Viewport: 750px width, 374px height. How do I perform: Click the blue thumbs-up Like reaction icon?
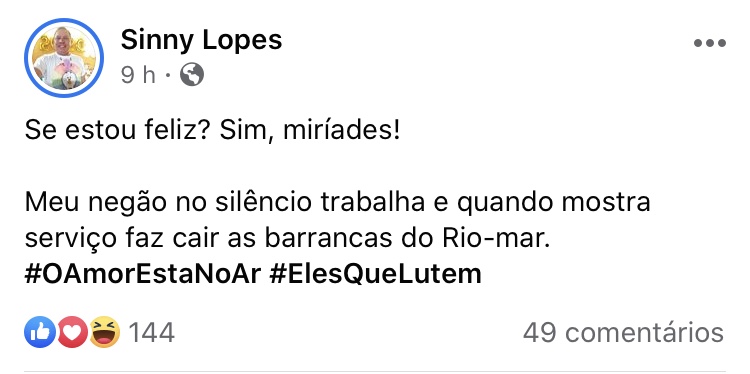coord(40,332)
